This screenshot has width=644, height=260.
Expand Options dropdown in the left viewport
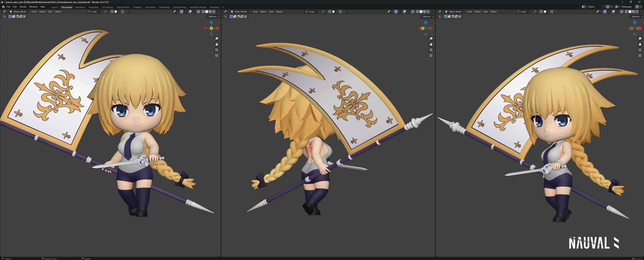point(213,16)
